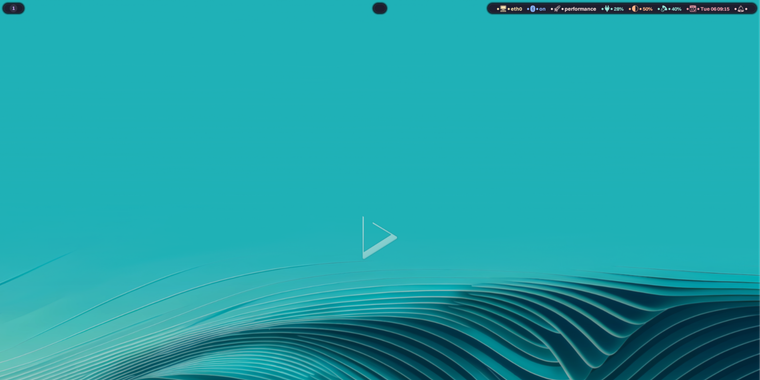Open notifications via the bell icon
760x380 pixels.
pos(741,9)
